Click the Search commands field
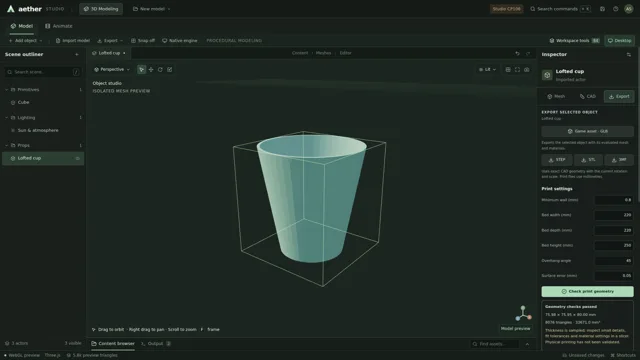This screenshot has height=360, width=640. tap(560, 9)
